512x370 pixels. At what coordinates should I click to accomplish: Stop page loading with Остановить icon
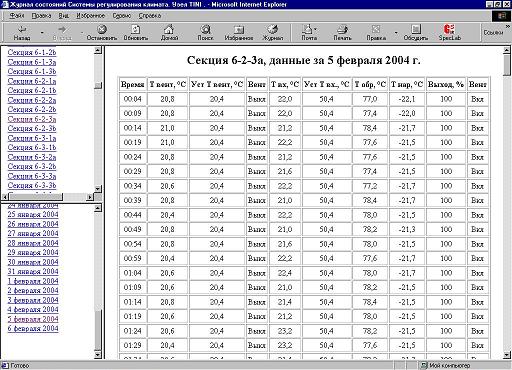(102, 33)
